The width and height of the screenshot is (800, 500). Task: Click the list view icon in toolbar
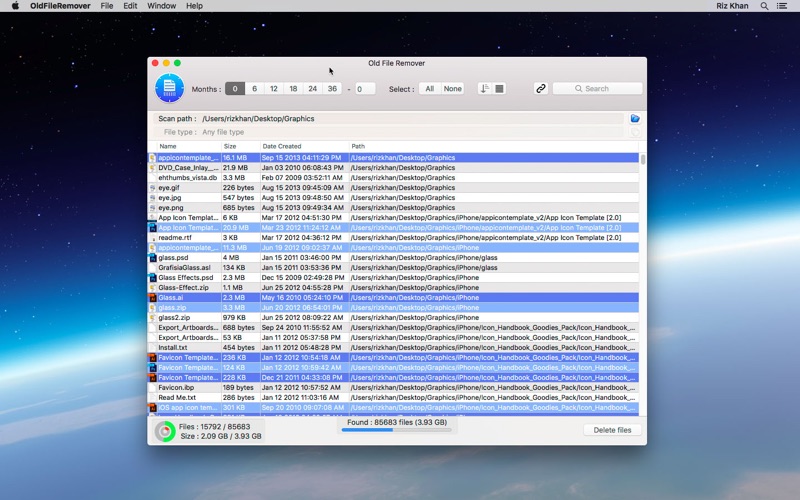[x=499, y=89]
